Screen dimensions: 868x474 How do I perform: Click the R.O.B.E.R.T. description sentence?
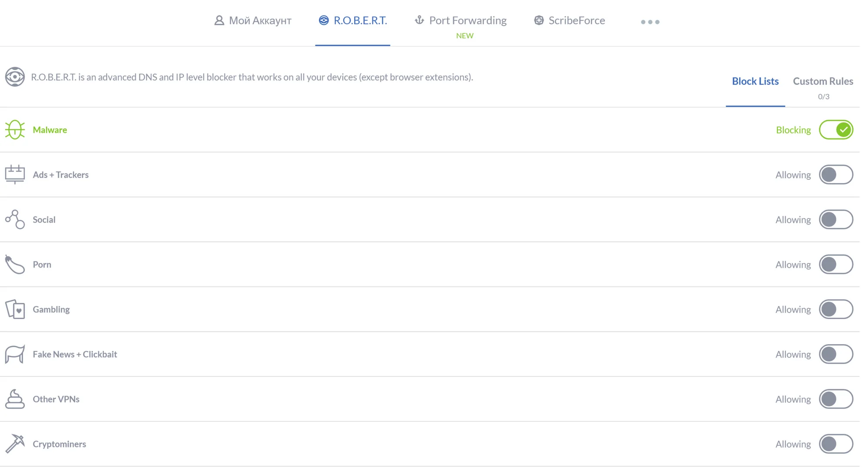click(252, 77)
